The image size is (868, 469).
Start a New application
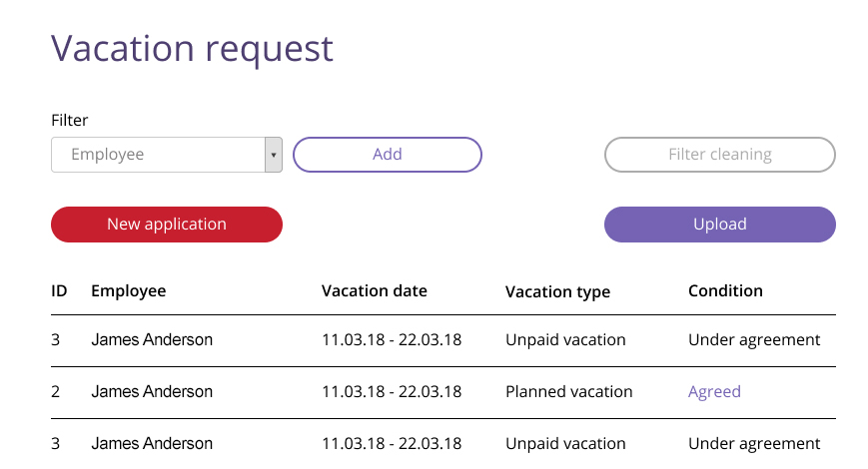[x=167, y=225]
